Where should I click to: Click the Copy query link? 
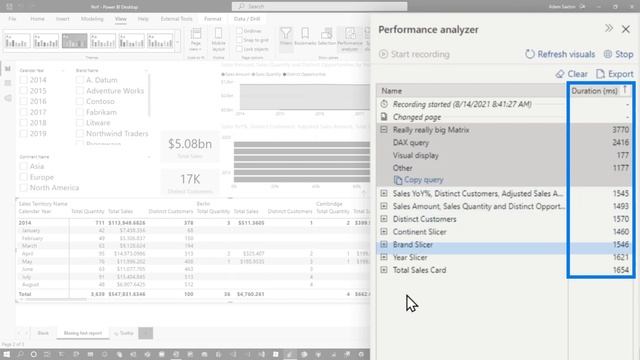pyautogui.click(x=423, y=180)
